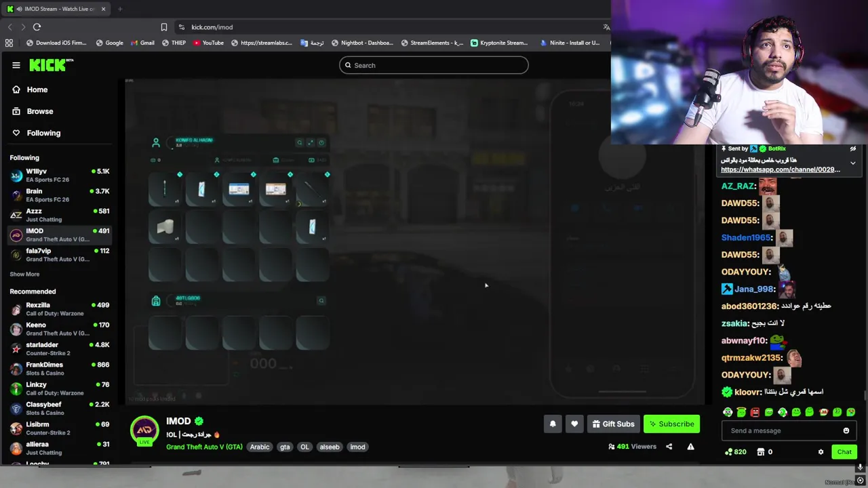Viewport: 868px width, 488px height.
Task: Select the alseeb tag
Action: (330, 447)
